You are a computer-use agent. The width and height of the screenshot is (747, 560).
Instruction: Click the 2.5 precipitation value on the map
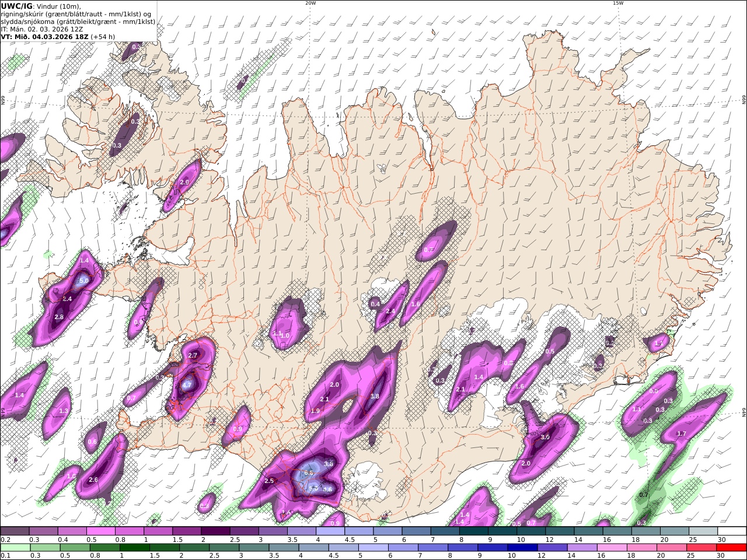tap(269, 481)
